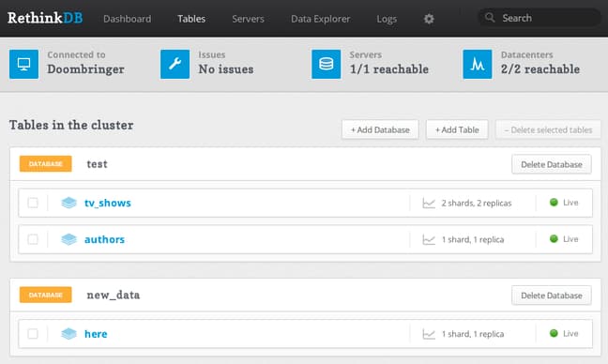The width and height of the screenshot is (608, 364).
Task: Click the authors table layers icon
Action: 69,239
